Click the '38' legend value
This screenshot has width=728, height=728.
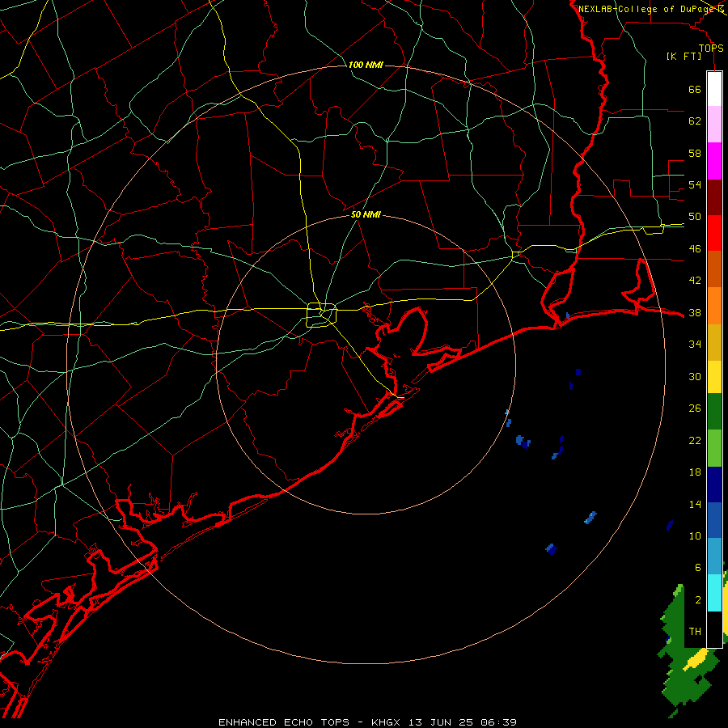point(695,313)
